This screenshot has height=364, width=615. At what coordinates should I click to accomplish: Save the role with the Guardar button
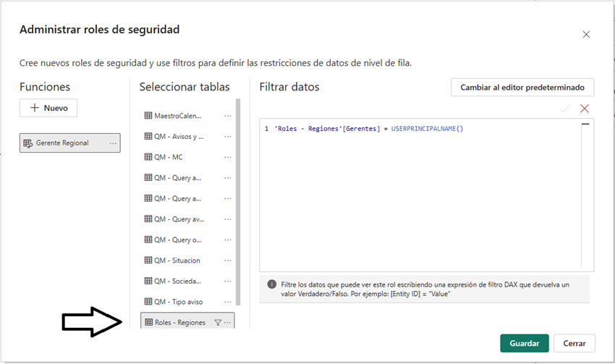[524, 343]
